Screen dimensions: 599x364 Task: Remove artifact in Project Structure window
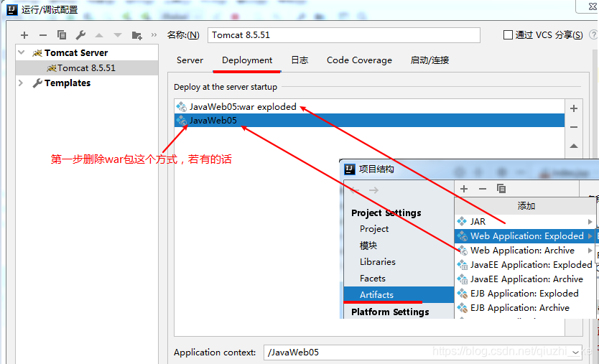point(483,189)
